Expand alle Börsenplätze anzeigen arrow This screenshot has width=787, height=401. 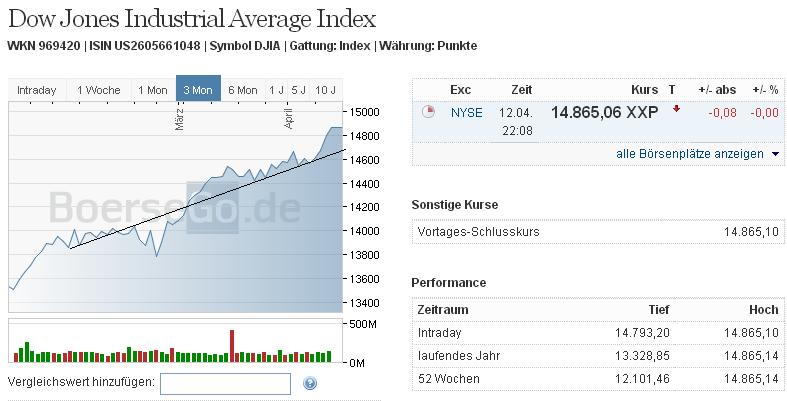(775, 154)
